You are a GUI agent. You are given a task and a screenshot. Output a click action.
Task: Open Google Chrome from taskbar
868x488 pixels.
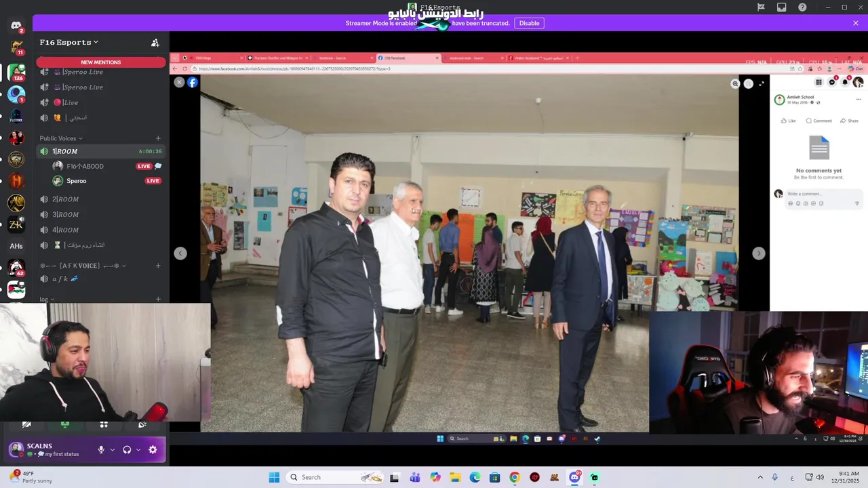click(x=515, y=477)
